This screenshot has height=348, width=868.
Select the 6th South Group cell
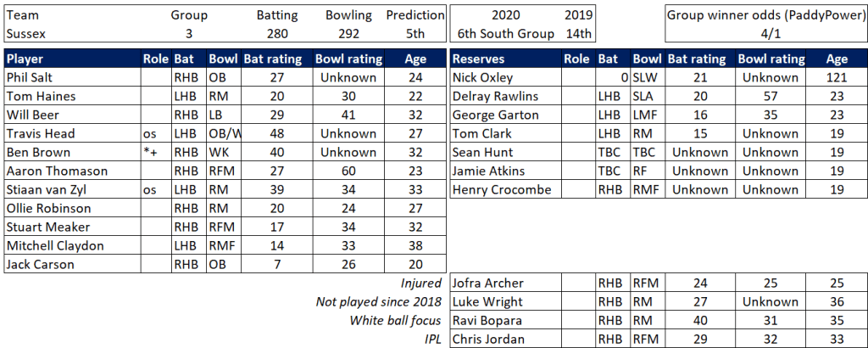coord(503,34)
